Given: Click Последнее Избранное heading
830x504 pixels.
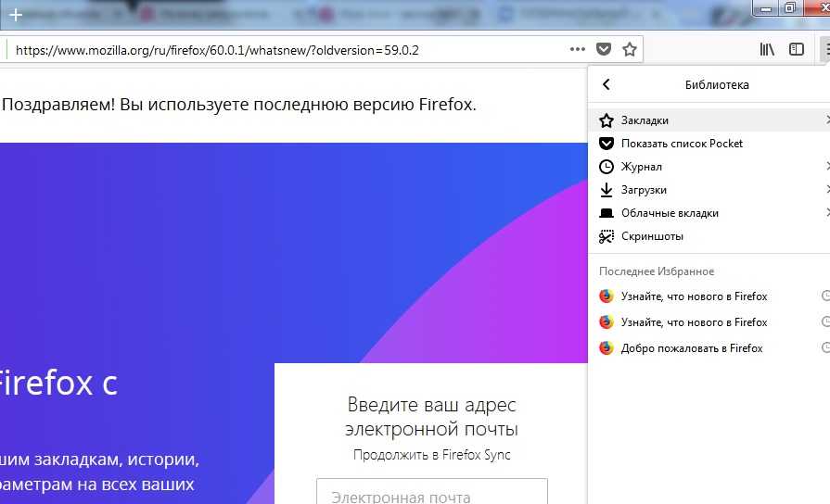Looking at the screenshot, I should click(657, 271).
